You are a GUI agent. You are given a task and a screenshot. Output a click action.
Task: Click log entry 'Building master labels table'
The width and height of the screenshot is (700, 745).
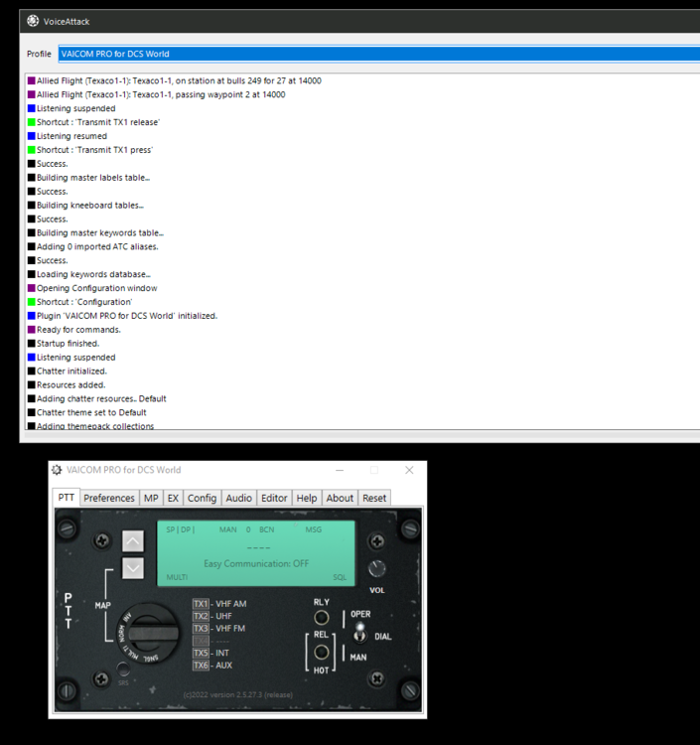point(88,178)
